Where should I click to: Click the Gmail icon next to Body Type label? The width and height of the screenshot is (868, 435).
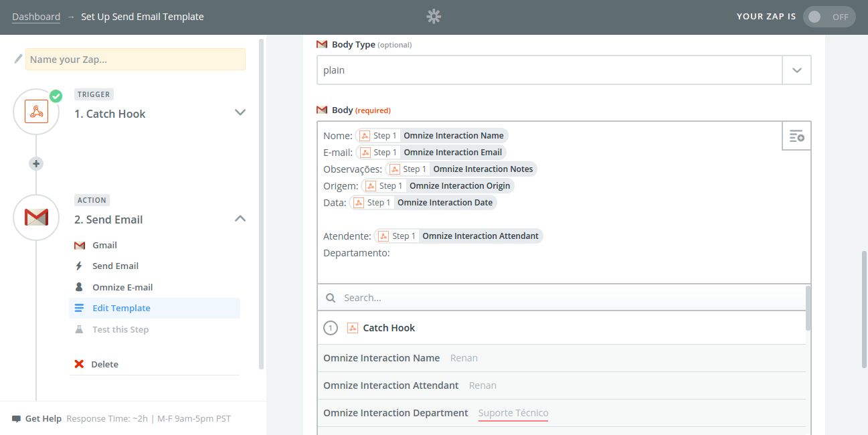(322, 45)
